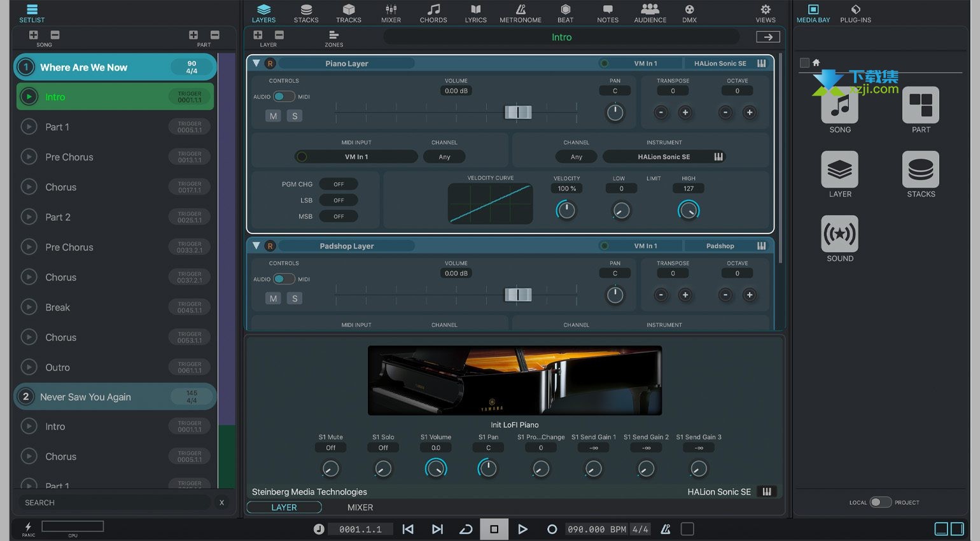Add a new layer with plus icon
The height and width of the screenshot is (541, 980).
coord(258,36)
